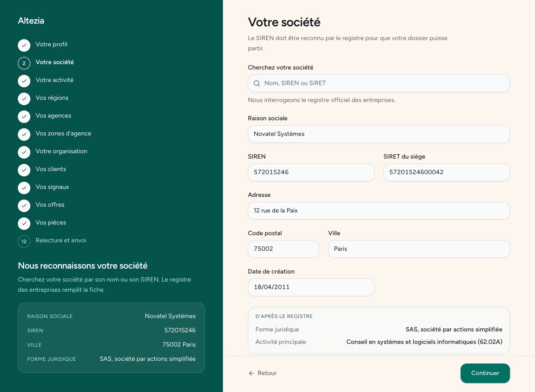Click the FORME JURIDIQUE label in the sidebar card
The width and height of the screenshot is (535, 392).
52,359
